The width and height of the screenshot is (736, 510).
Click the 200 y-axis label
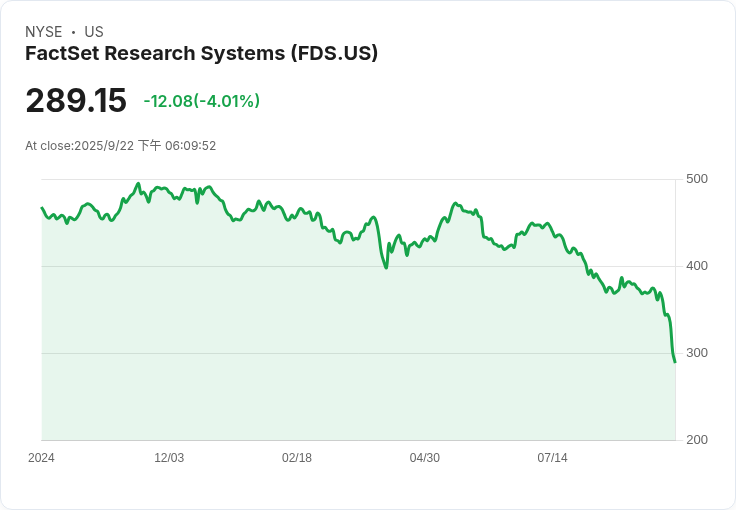(x=697, y=440)
